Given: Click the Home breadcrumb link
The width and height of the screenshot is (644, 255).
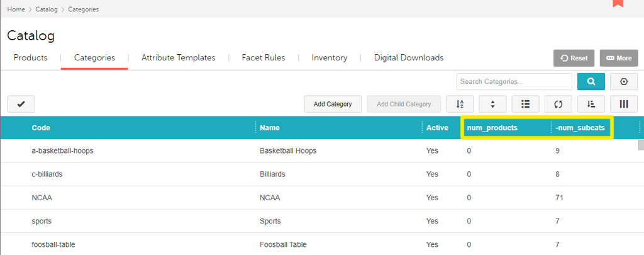Looking at the screenshot, I should [16, 9].
